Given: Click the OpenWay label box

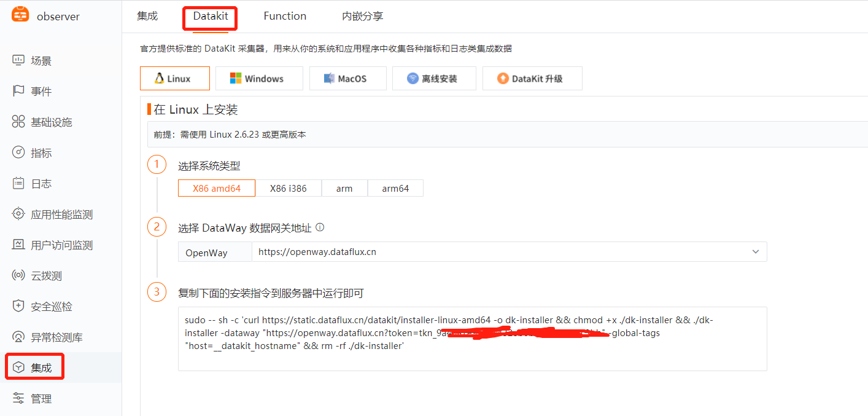Looking at the screenshot, I should coord(215,252).
